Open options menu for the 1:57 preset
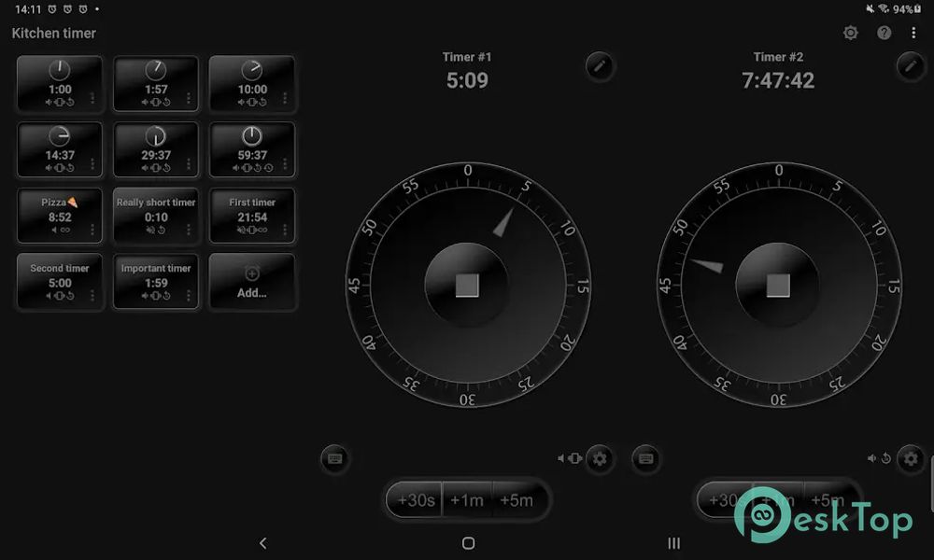Viewport: 934px width, 560px height. [x=189, y=98]
